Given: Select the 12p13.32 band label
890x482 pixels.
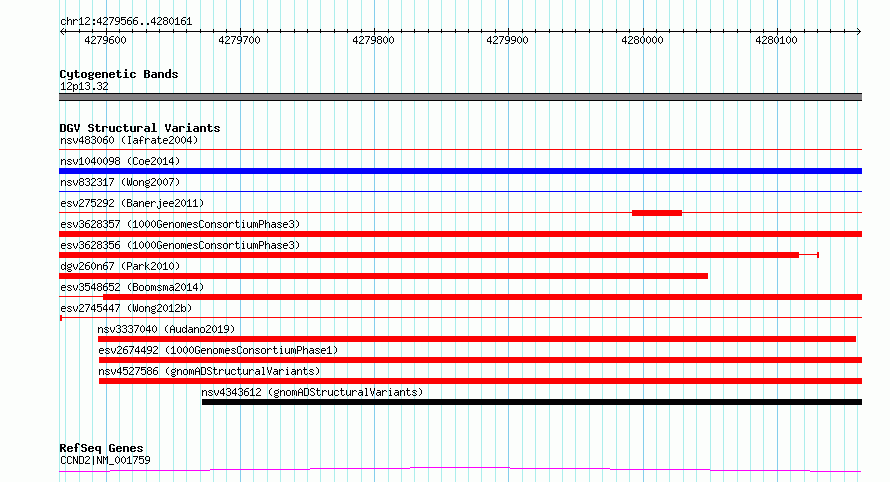Looking at the screenshot, I should tap(84, 86).
